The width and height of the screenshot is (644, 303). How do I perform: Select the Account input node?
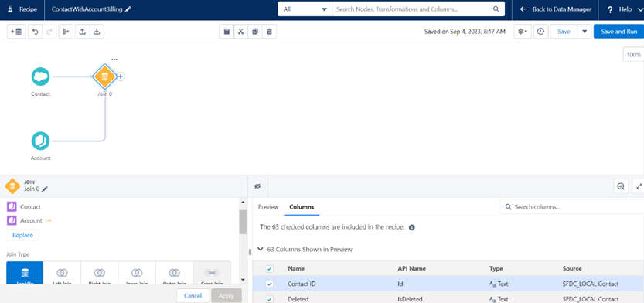tap(41, 141)
